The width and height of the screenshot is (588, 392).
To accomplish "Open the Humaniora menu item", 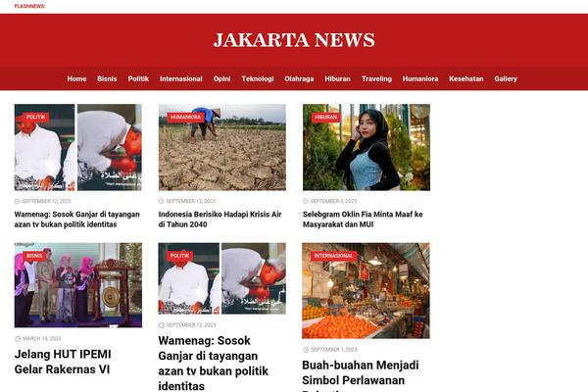I will tap(420, 78).
